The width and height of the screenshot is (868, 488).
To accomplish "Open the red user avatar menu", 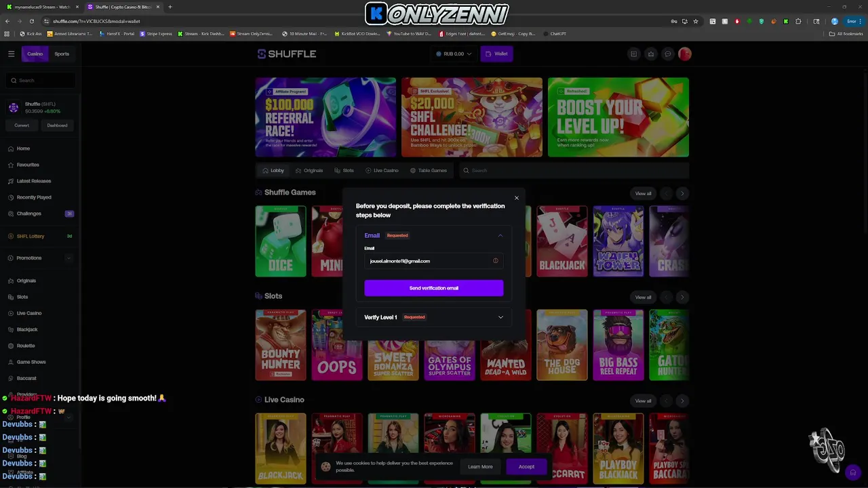I will coord(684,54).
